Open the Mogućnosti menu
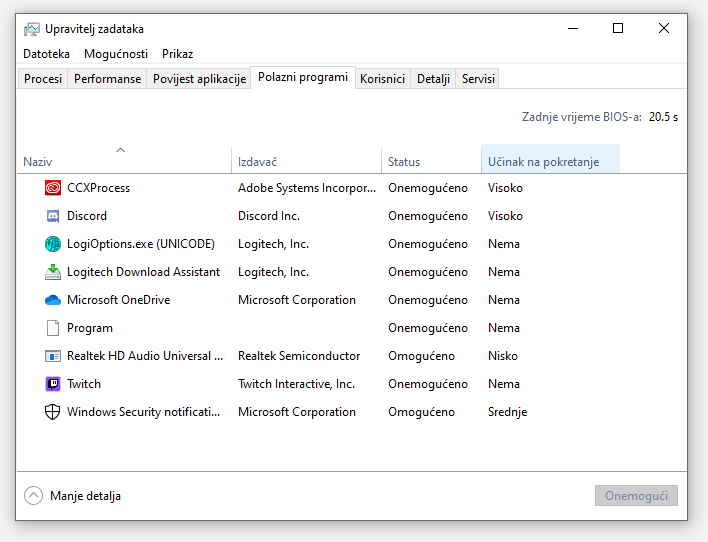The width and height of the screenshot is (708, 542). pos(116,54)
